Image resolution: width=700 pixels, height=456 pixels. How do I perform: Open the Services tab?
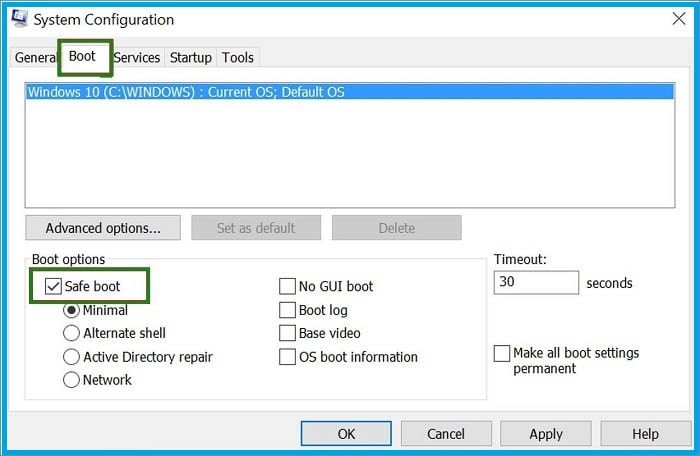pos(137,58)
